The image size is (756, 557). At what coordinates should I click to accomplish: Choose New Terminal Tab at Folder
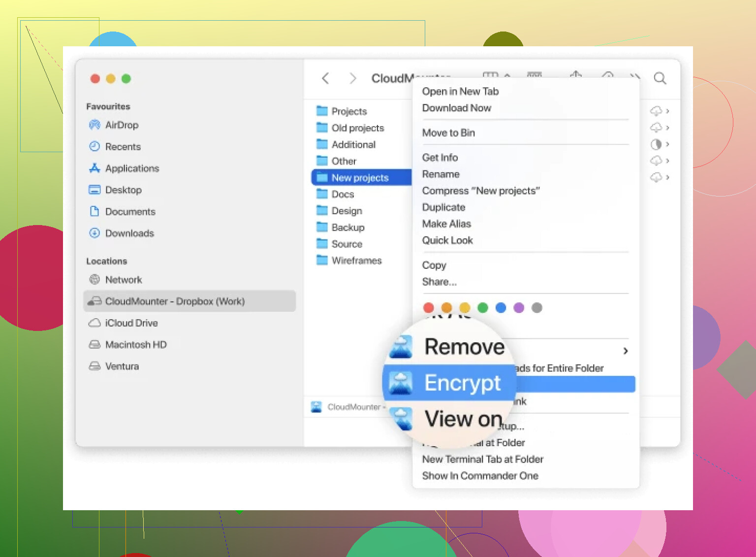pyautogui.click(x=483, y=459)
